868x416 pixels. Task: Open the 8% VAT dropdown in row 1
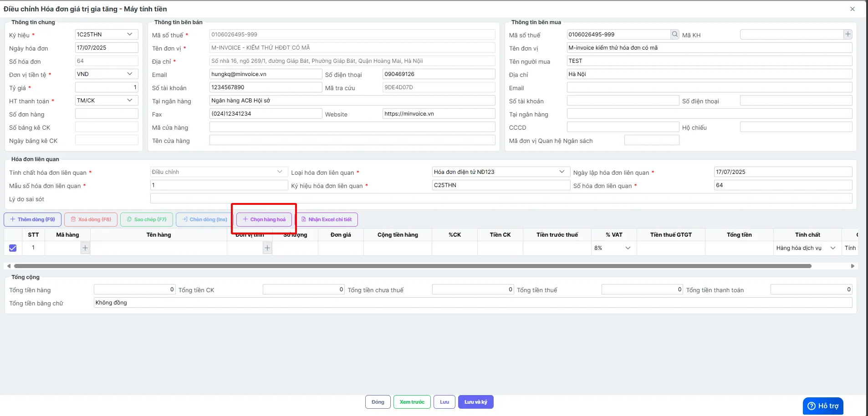point(613,248)
